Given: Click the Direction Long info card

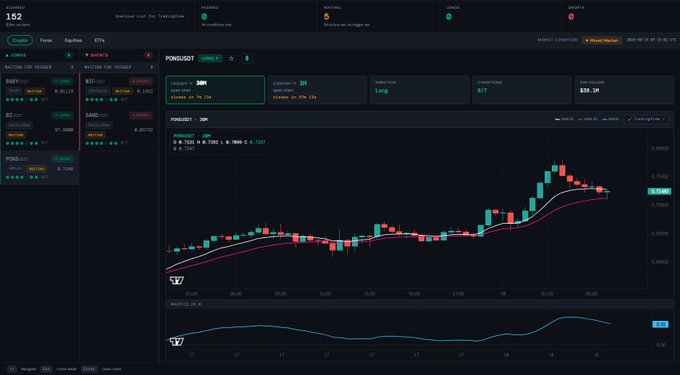Looking at the screenshot, I should click(x=420, y=90).
